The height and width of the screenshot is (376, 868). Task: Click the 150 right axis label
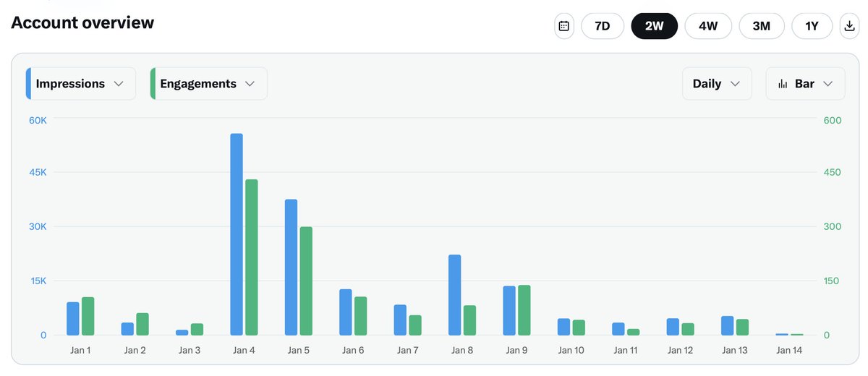click(832, 281)
